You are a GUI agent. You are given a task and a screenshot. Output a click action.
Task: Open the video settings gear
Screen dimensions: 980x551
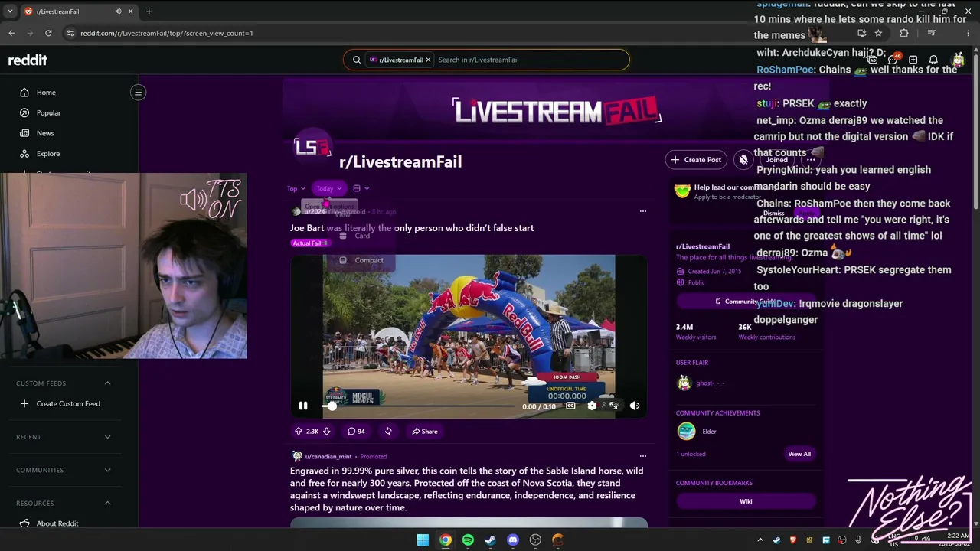pyautogui.click(x=592, y=406)
